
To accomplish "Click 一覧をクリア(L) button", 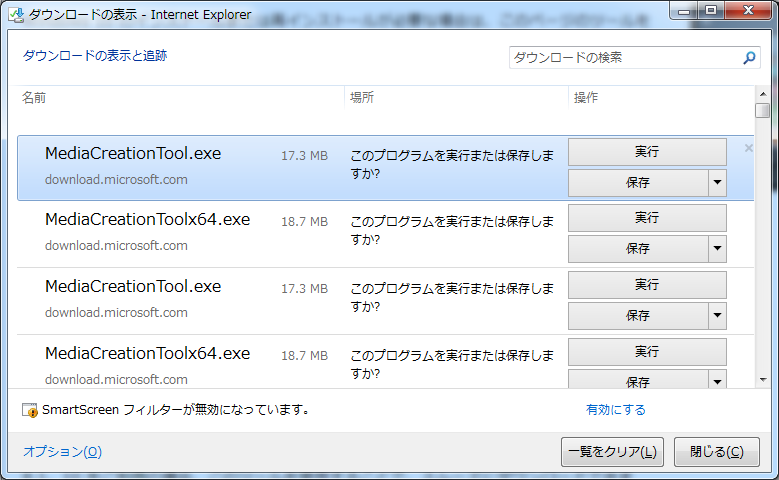I will (612, 452).
